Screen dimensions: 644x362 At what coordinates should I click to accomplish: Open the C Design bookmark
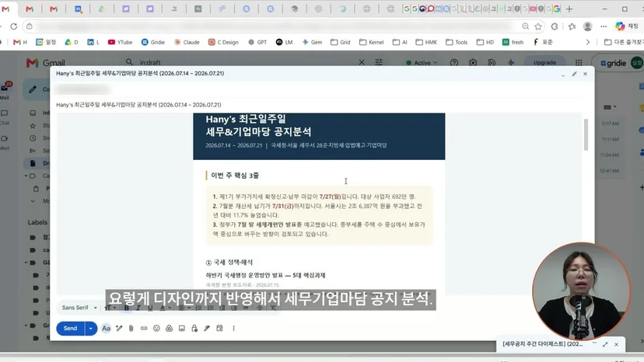[x=223, y=42]
